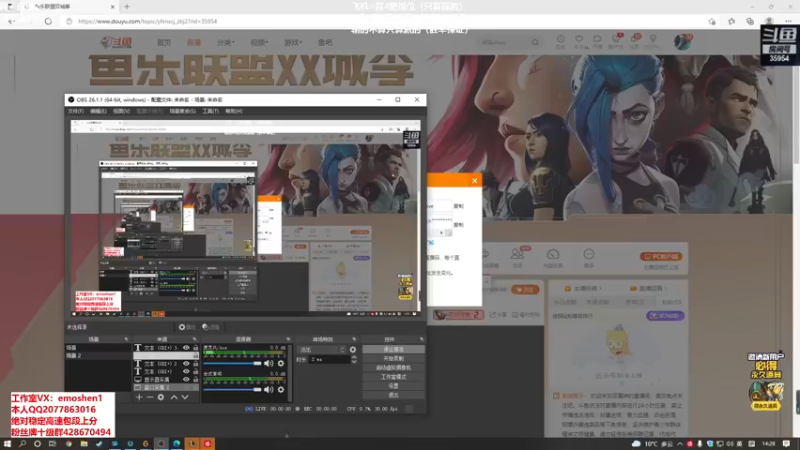Click the Douyu search magnifier icon
The image size is (800, 450).
click(535, 42)
